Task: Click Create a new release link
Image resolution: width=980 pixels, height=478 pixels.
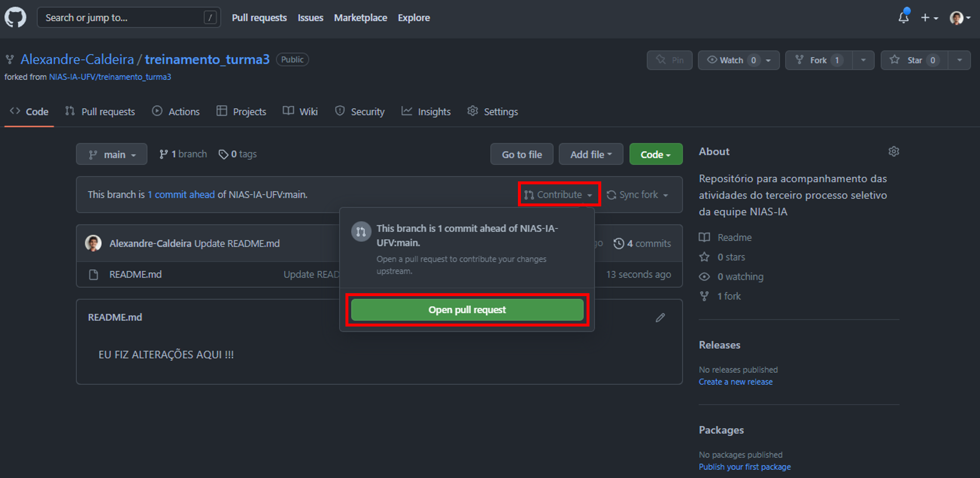Action: pyautogui.click(x=735, y=382)
